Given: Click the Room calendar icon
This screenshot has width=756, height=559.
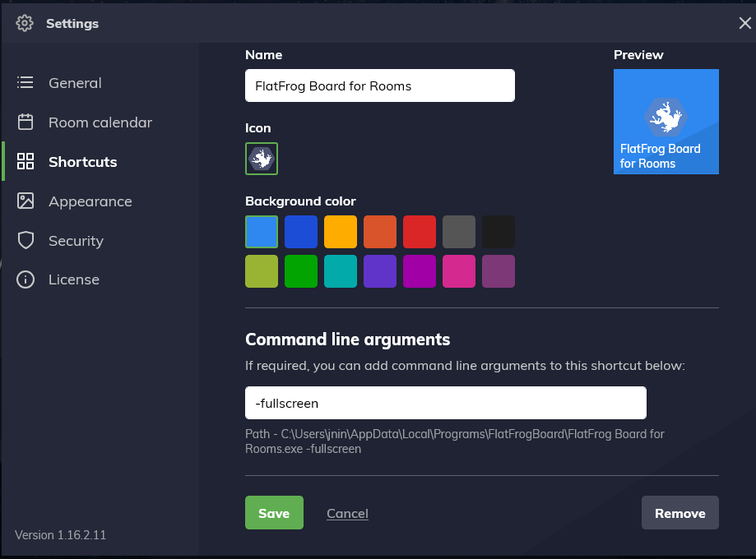Looking at the screenshot, I should pos(26,122).
